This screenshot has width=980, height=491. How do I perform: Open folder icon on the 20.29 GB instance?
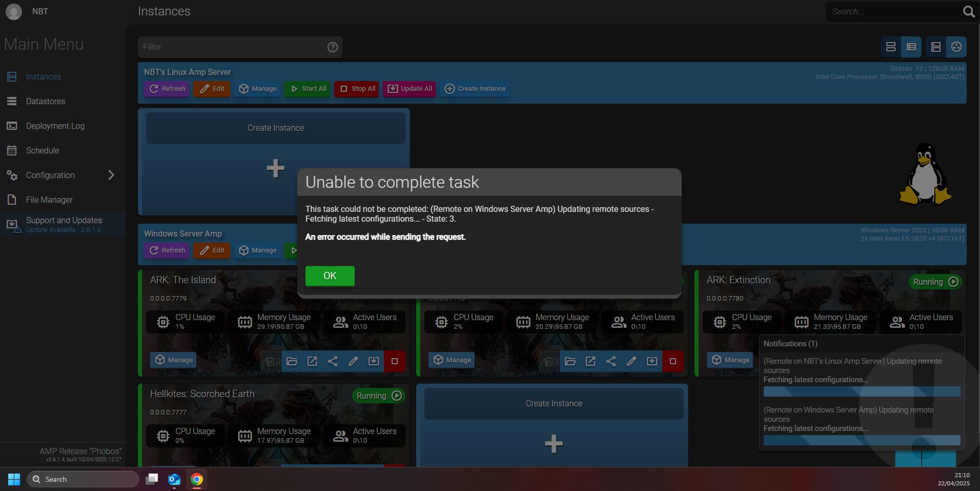point(570,361)
